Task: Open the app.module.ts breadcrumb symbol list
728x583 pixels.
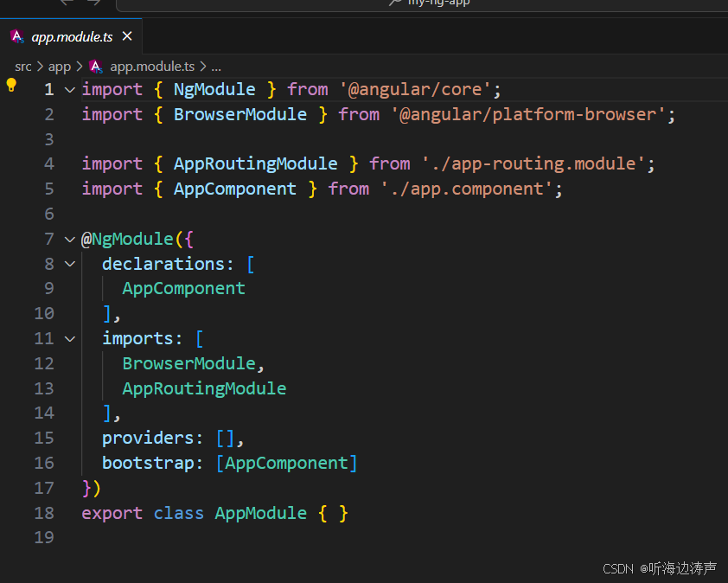Action: (152, 66)
